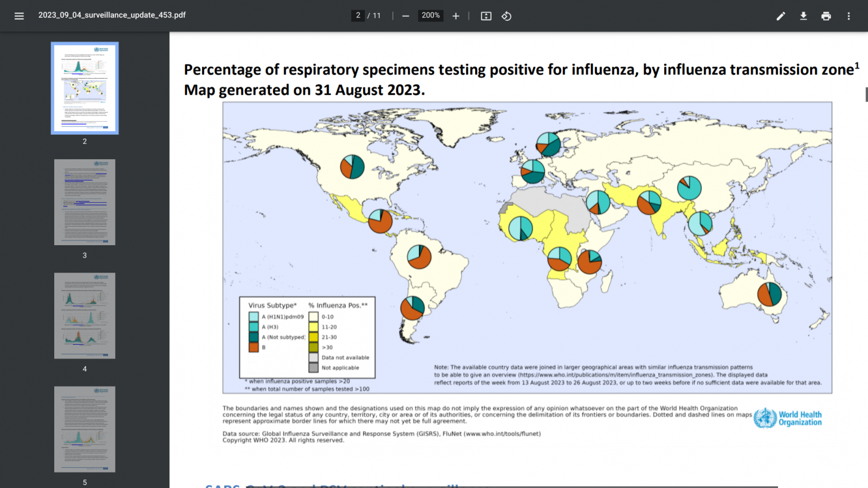This screenshot has width=868, height=488.
Task: Rotate the page counterclockwise
Action: coord(507,16)
